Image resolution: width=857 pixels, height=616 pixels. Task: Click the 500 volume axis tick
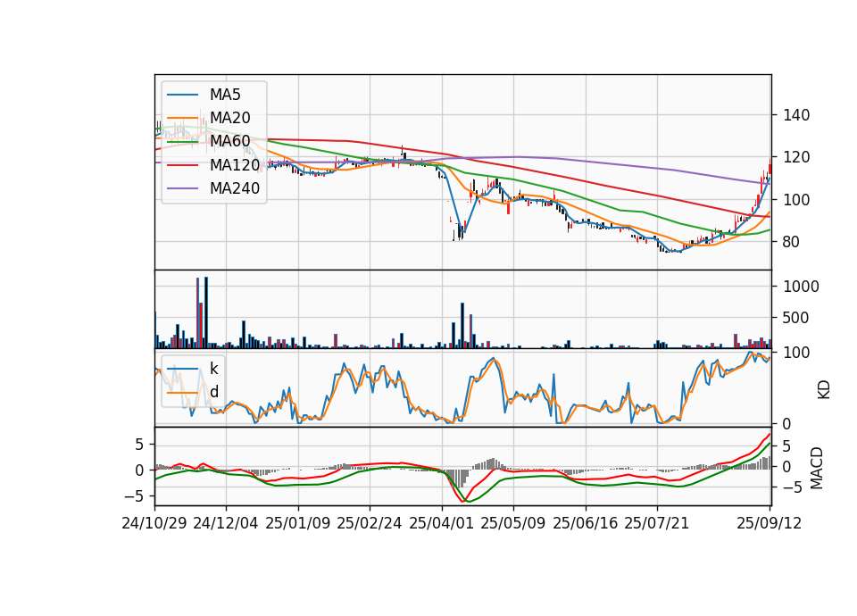pos(796,318)
